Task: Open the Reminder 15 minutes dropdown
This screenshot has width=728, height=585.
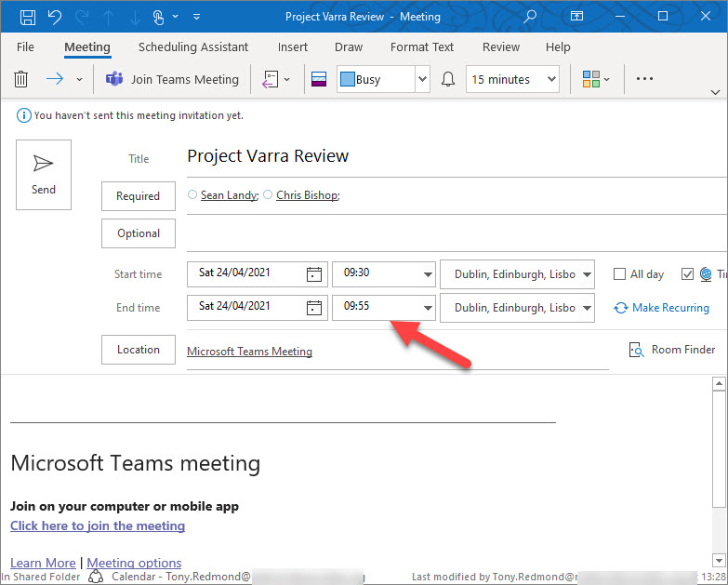Action: pyautogui.click(x=552, y=80)
